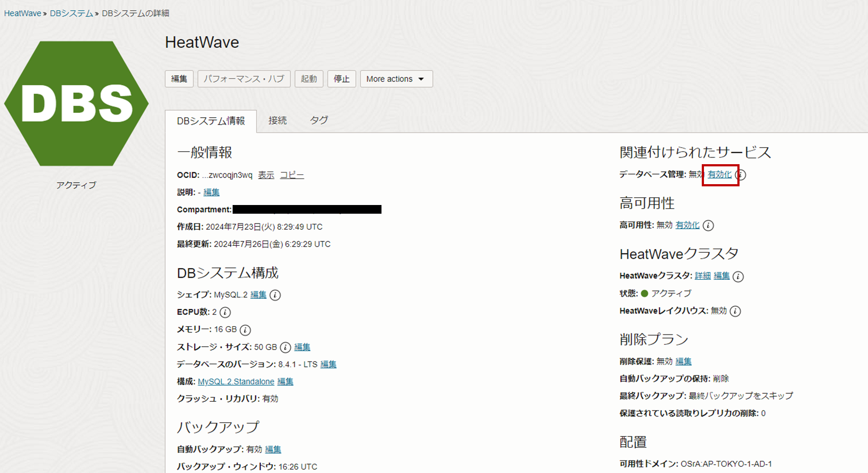Open パフォーマンス・ハブ button
Screen dimensions: 868x473
244,79
